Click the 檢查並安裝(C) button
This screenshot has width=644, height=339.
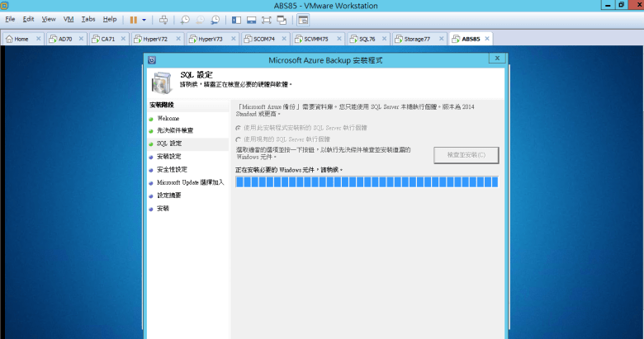[x=466, y=155]
